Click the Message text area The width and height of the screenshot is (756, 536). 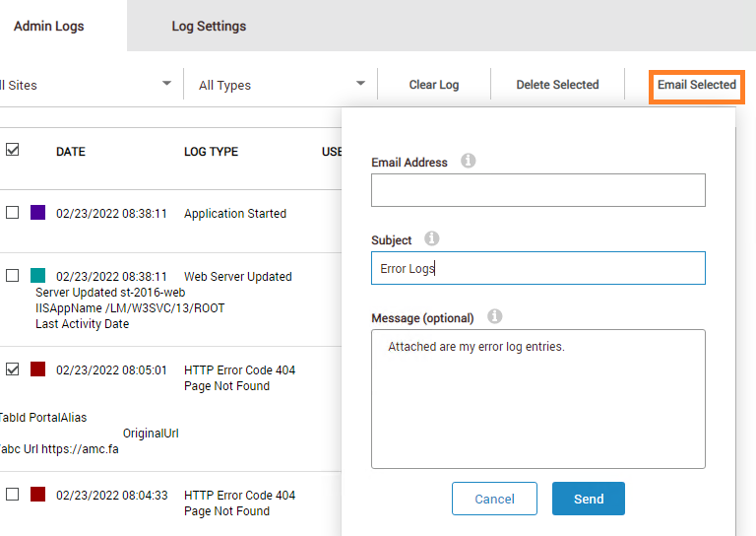click(538, 399)
